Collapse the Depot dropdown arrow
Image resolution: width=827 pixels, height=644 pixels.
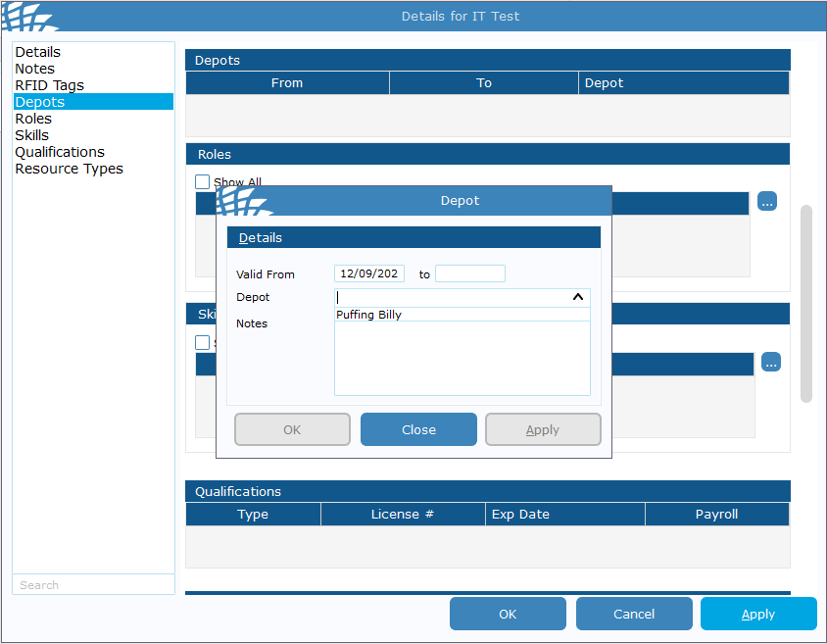click(578, 297)
